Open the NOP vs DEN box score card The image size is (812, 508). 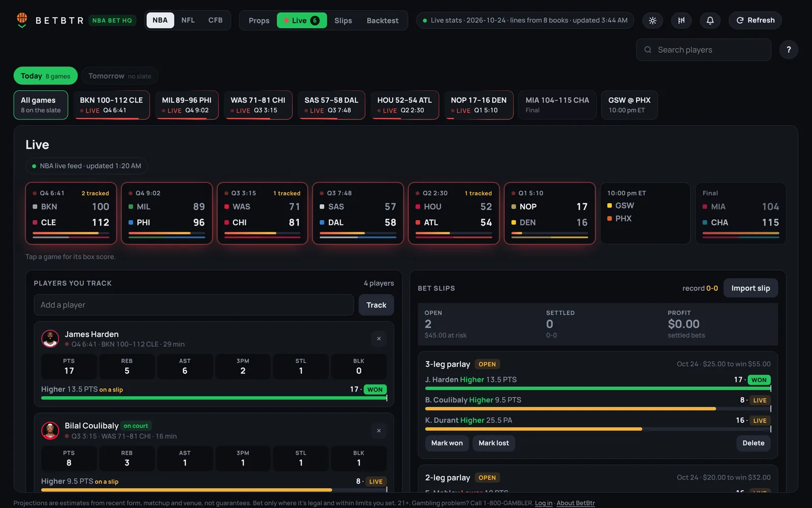coord(550,213)
